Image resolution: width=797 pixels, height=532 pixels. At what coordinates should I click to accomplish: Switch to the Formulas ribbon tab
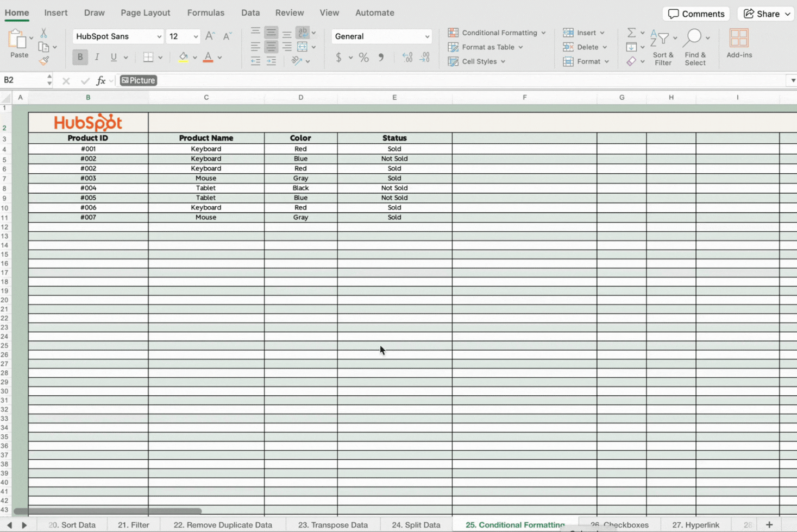pyautogui.click(x=206, y=12)
